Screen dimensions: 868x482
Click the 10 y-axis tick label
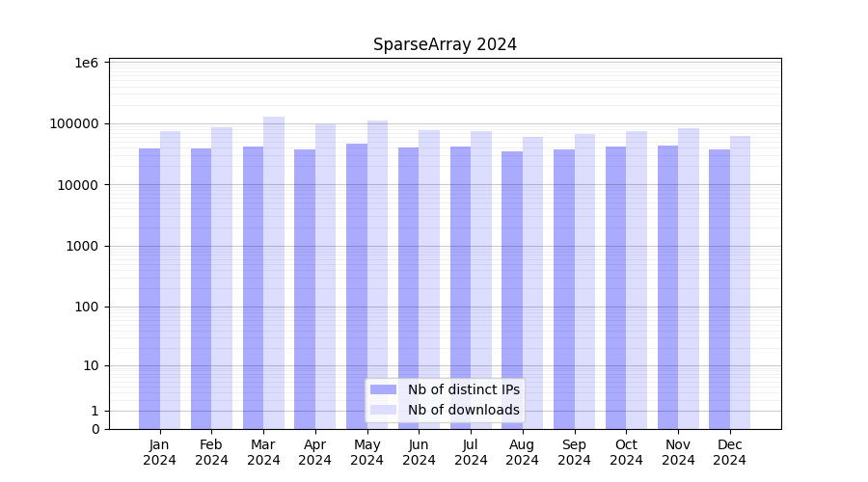click(x=91, y=365)
